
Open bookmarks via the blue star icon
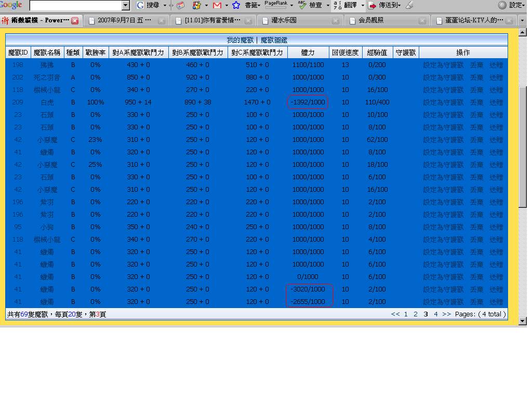pos(236,5)
